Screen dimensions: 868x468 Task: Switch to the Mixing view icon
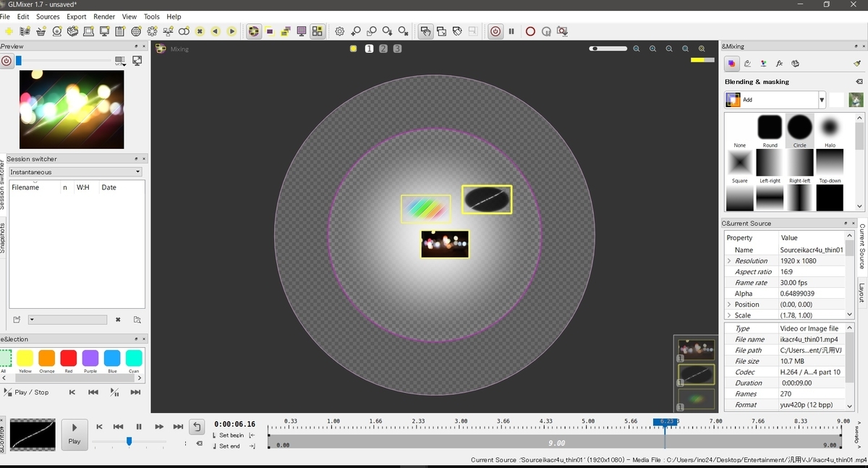pyautogui.click(x=254, y=31)
